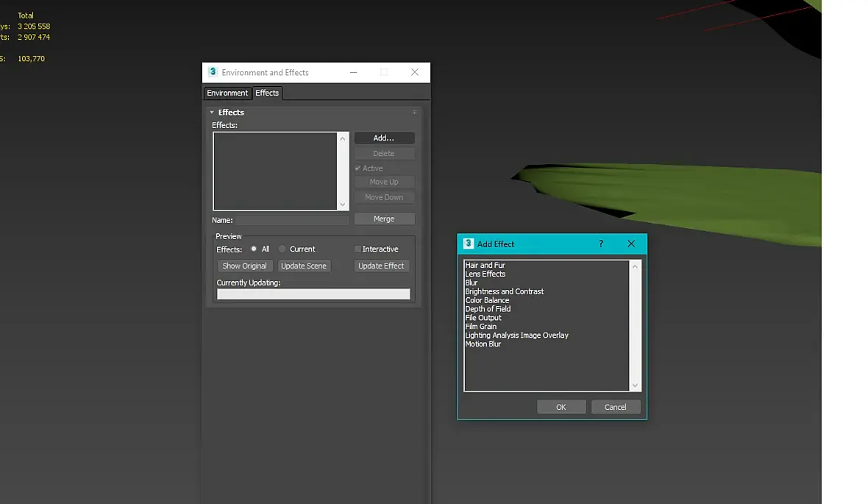Collapse the Effects rollout triangle
This screenshot has height=504, width=868.
211,113
